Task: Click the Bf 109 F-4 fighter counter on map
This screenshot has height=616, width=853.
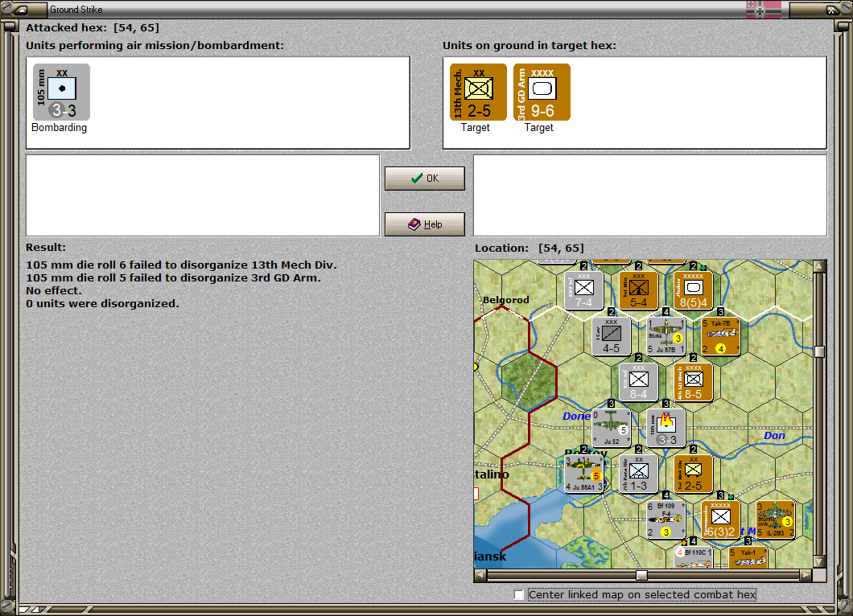Action: 666,519
